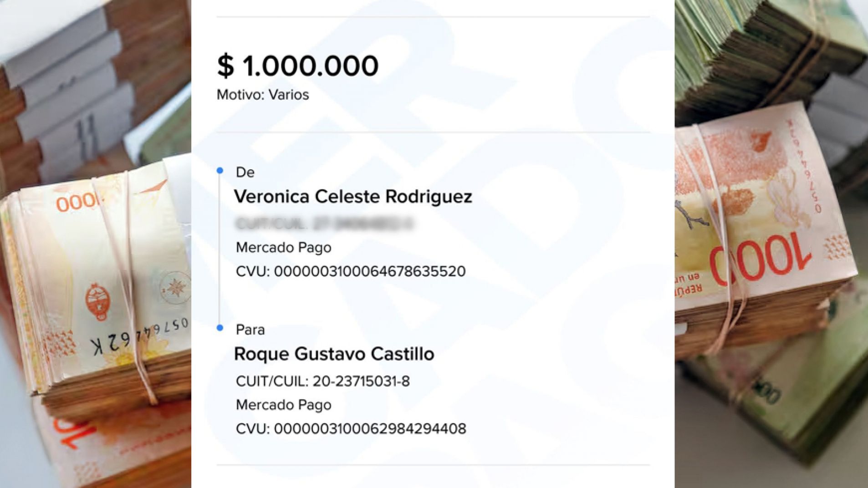
Task: Select recipient name Roque Gustavo Castillo
Action: coord(333,354)
